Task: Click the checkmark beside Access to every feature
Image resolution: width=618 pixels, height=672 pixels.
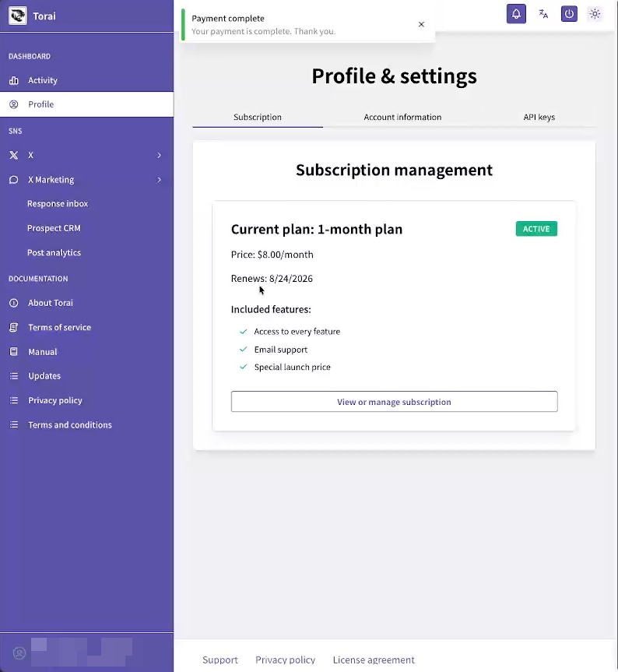Action: point(244,331)
